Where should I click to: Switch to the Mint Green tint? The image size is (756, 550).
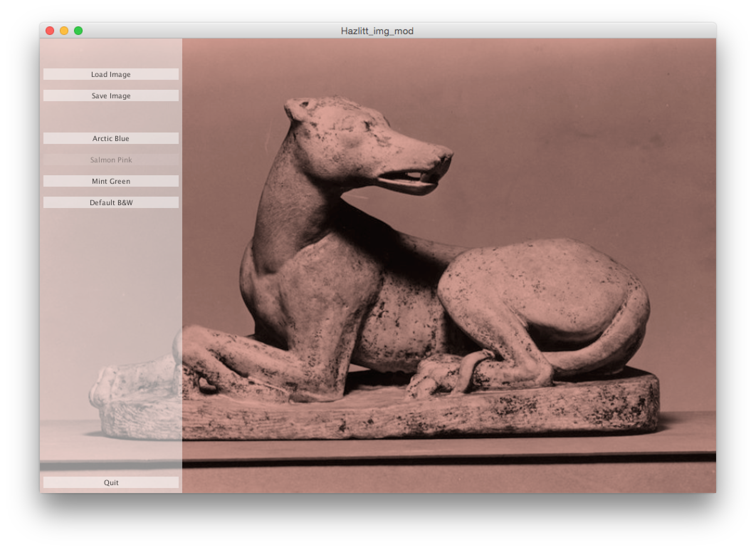tap(111, 181)
